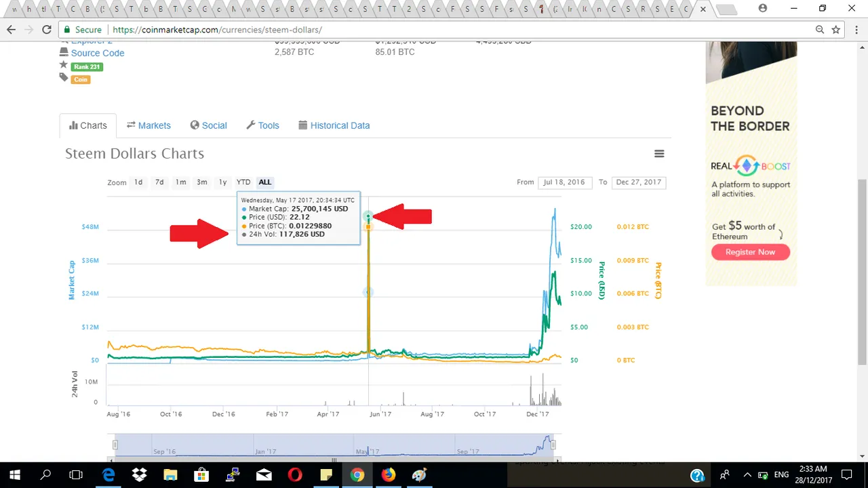The image size is (868, 488).
Task: Click the Price (USD) axis label
Action: point(601,280)
